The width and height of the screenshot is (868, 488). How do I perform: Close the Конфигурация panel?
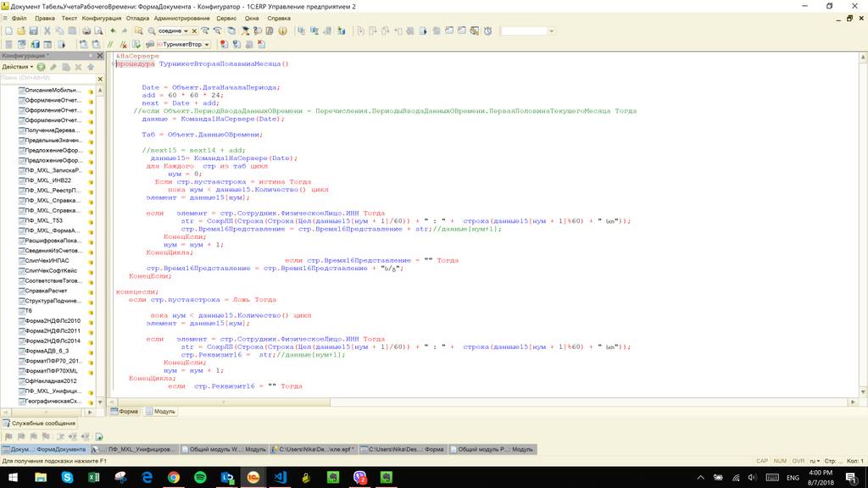pyautogui.click(x=100, y=56)
